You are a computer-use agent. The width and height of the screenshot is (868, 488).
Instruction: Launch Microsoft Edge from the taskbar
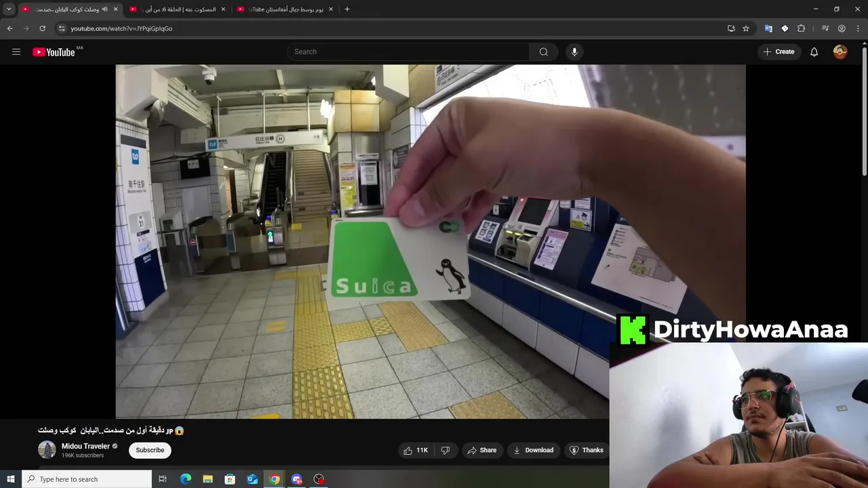coord(186,479)
